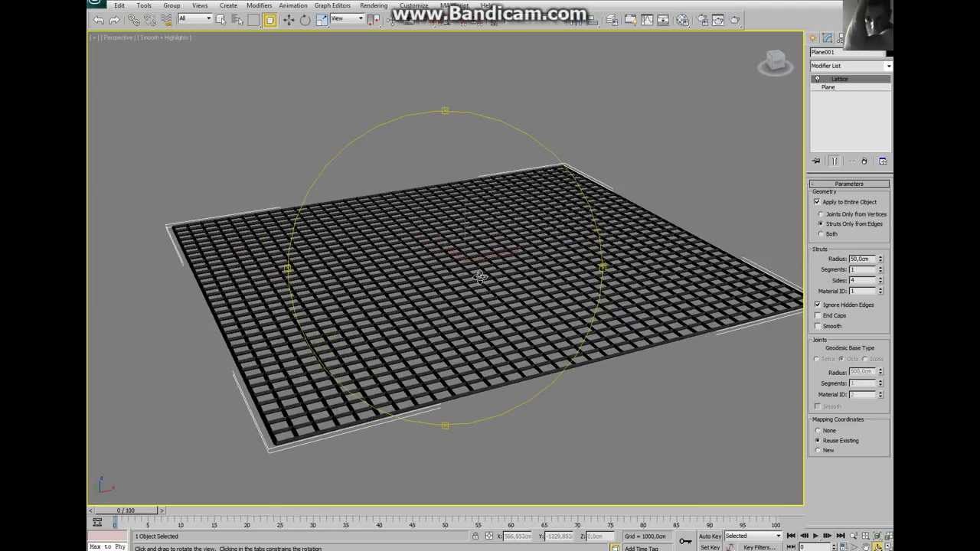Viewport: 980px width, 551px height.
Task: Select the Plane entry in modifier stack
Action: pos(828,87)
